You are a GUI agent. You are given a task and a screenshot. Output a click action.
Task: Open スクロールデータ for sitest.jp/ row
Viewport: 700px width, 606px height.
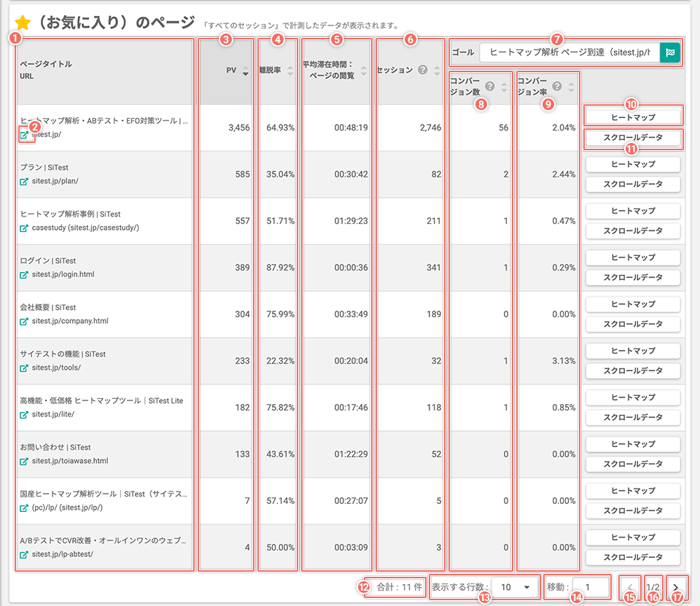633,138
